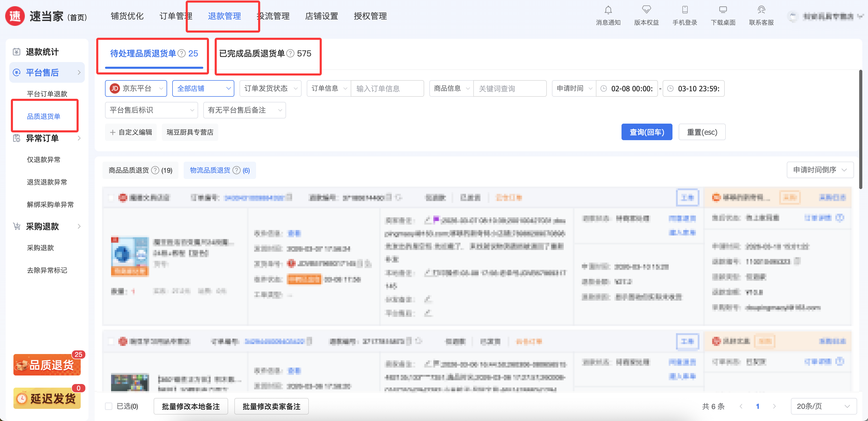This screenshot has height=421, width=868.
Task: Click the 品质退货 orange banner
Action: pyautogui.click(x=47, y=365)
